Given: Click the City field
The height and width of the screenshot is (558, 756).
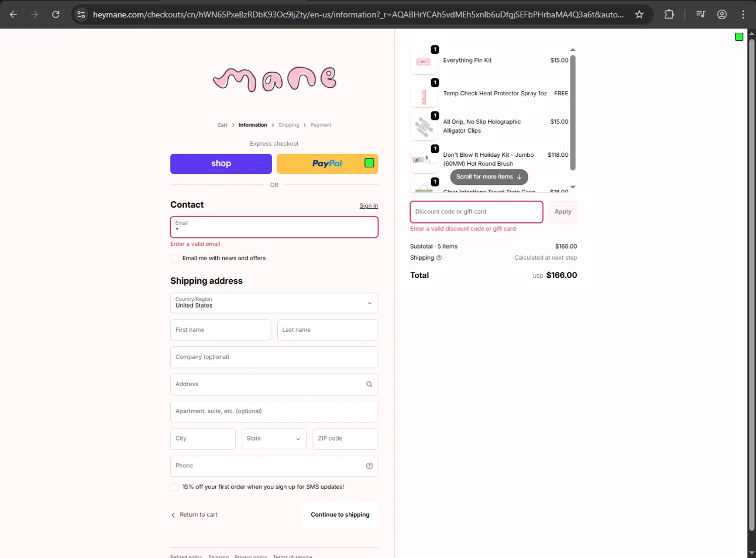Looking at the screenshot, I should pos(203,439).
